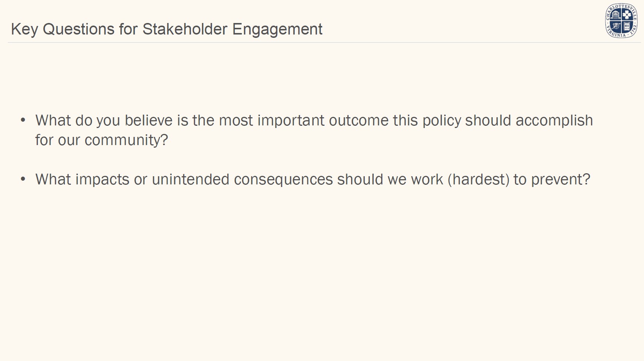Click the parenthesized word '(hardest)'
The height and width of the screenshot is (361, 644).
tap(478, 180)
